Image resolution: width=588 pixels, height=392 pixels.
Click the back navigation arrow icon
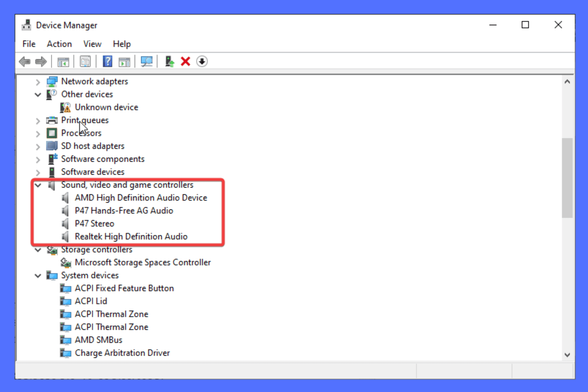(x=24, y=61)
